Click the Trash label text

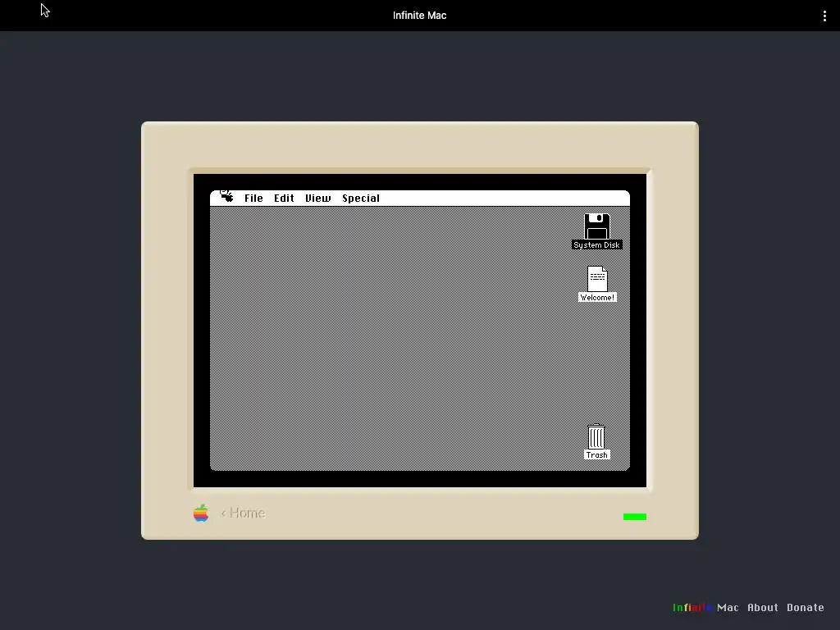[597, 454]
